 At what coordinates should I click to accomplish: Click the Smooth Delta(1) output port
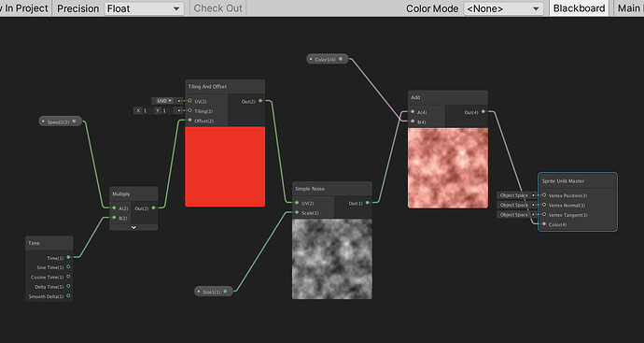68,295
